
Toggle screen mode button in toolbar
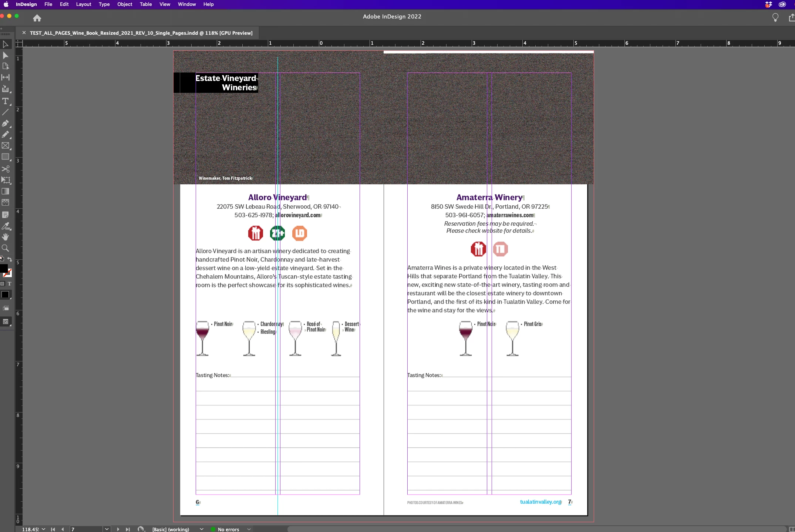6,321
